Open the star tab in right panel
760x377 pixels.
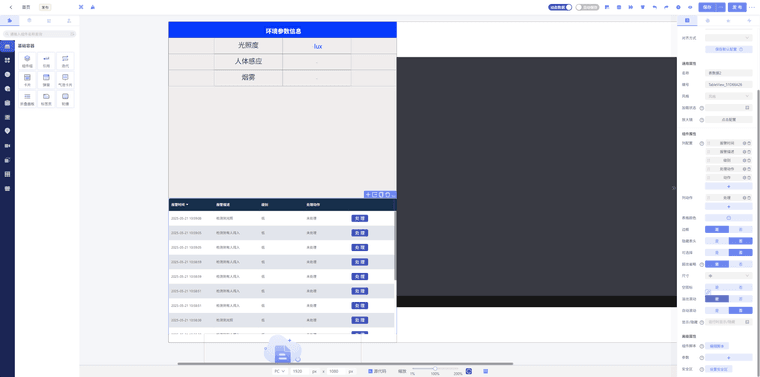728,20
